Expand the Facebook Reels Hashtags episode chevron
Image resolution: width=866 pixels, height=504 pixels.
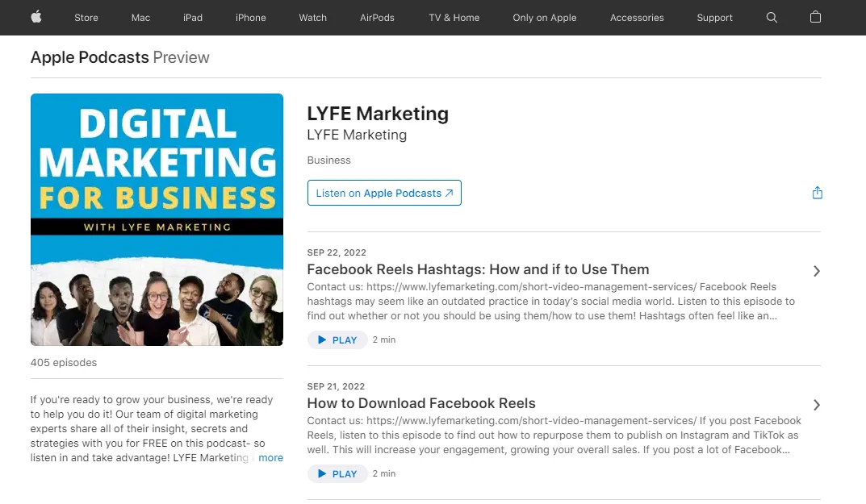(816, 271)
